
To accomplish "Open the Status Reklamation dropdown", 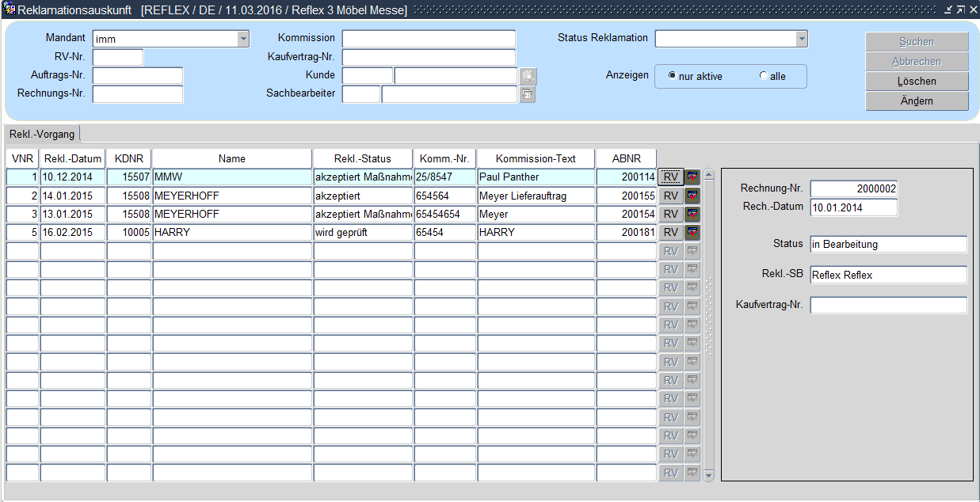I will 802,39.
